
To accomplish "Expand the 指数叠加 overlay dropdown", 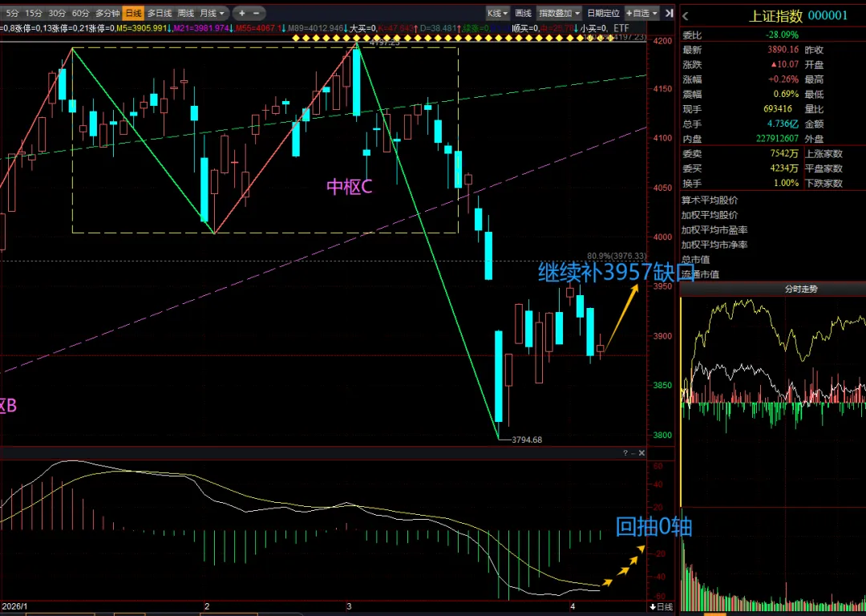I will [x=560, y=13].
